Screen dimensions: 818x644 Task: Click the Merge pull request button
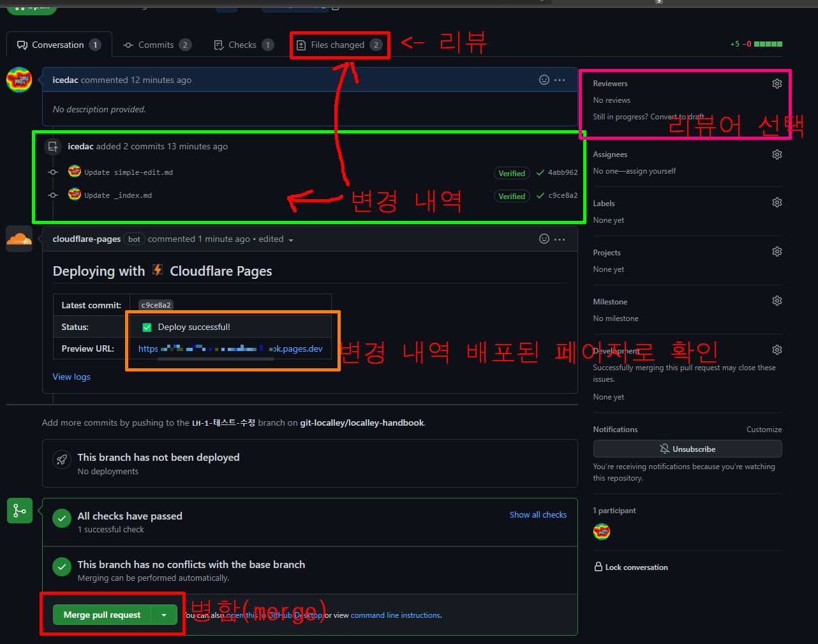tap(102, 615)
